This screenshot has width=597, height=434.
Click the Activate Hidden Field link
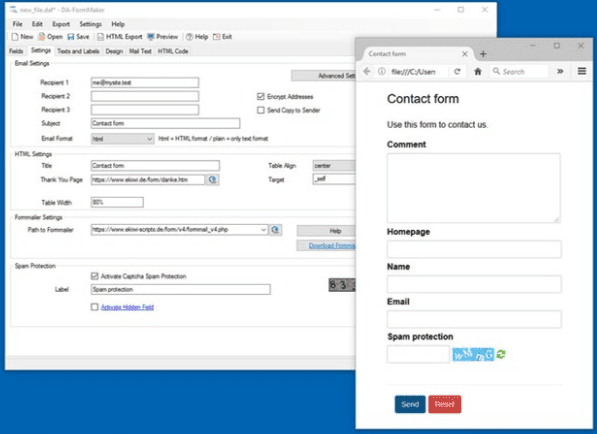(x=127, y=307)
